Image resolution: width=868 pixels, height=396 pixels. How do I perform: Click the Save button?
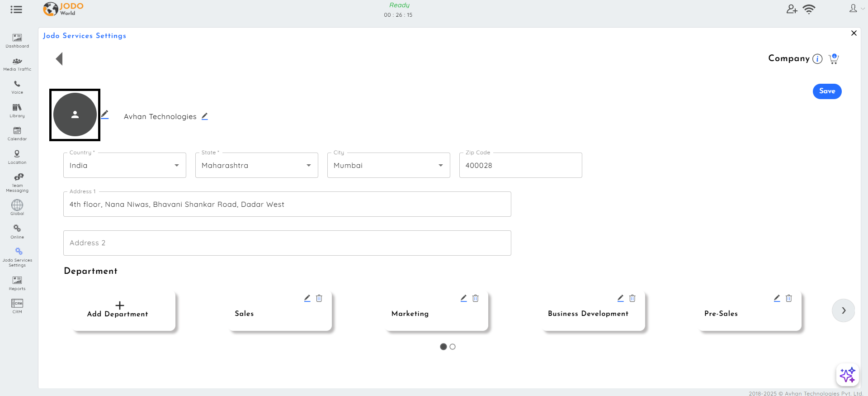[827, 91]
